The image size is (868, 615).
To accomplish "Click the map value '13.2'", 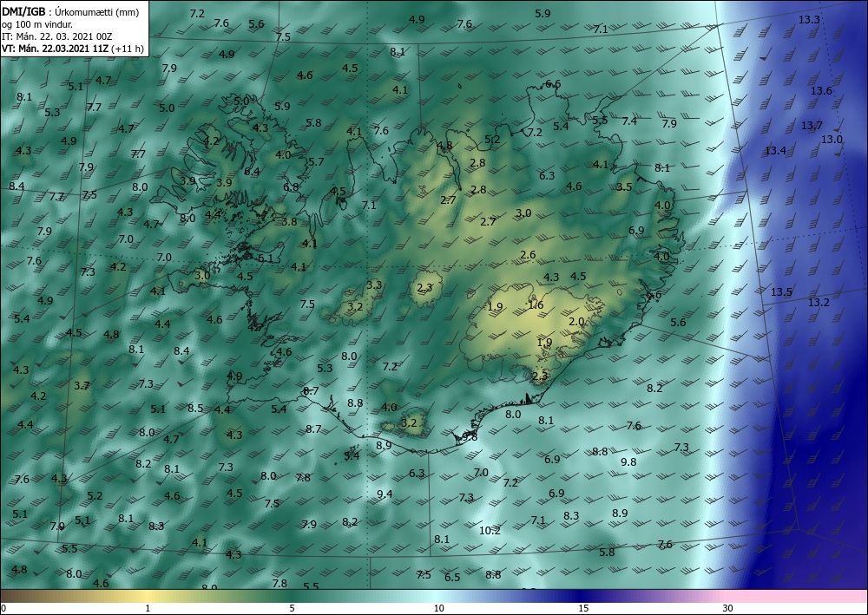I will point(819,302).
